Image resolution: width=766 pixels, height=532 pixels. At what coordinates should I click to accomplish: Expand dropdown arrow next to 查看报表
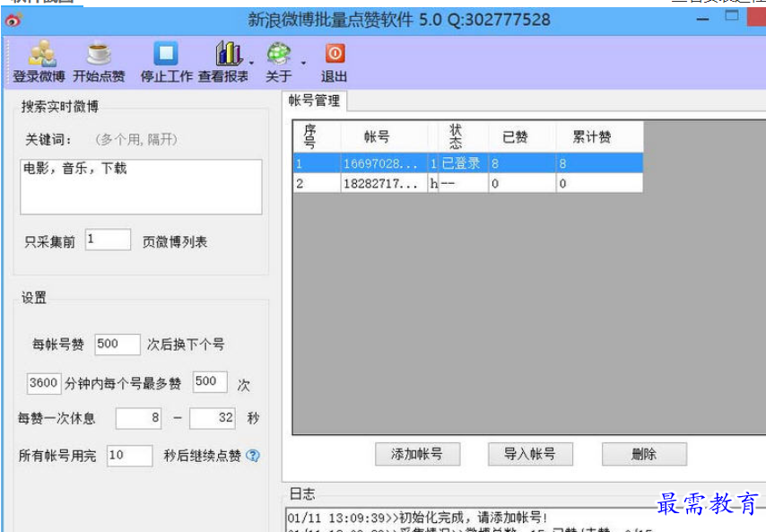pyautogui.click(x=251, y=63)
